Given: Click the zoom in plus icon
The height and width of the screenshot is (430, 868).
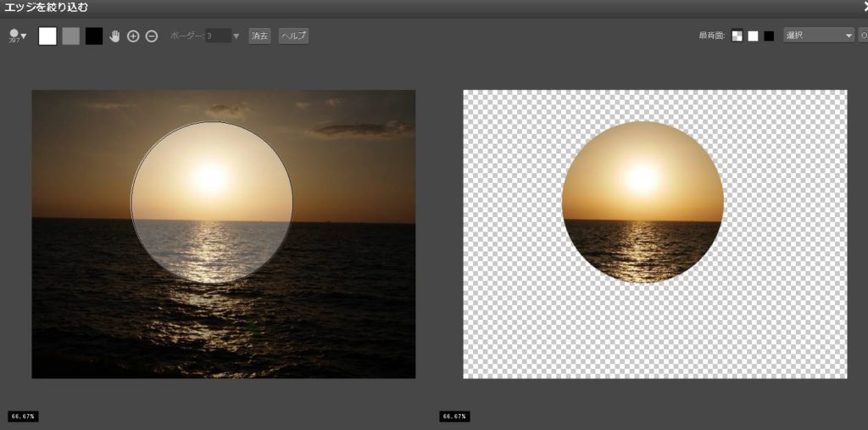Looking at the screenshot, I should 133,36.
